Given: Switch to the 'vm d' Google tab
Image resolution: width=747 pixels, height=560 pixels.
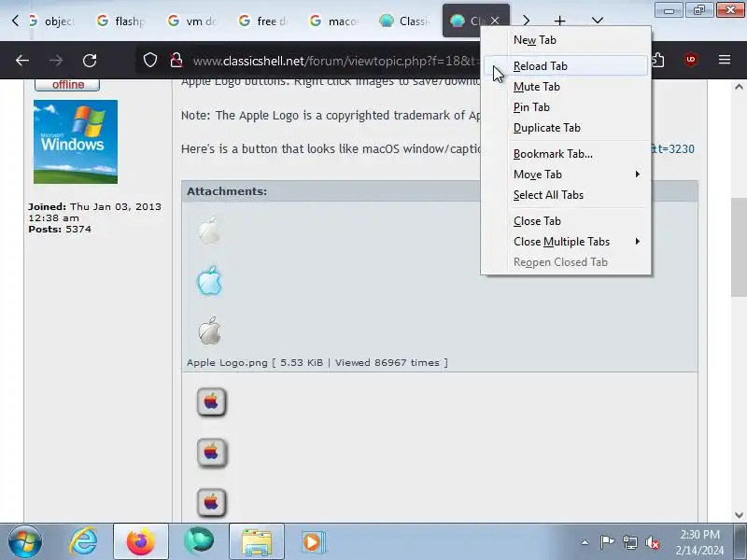Looking at the screenshot, I should point(192,21).
